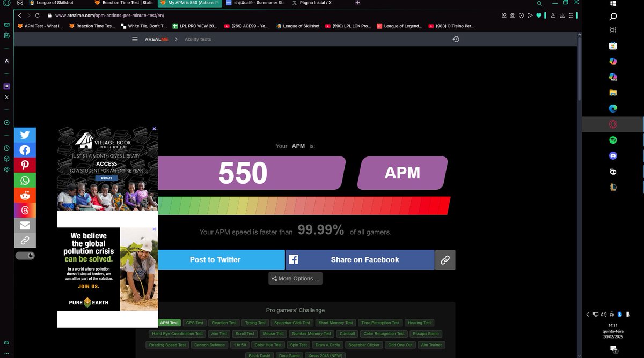Click Share on Facebook button
This screenshot has height=358, width=644.
coord(360,259)
